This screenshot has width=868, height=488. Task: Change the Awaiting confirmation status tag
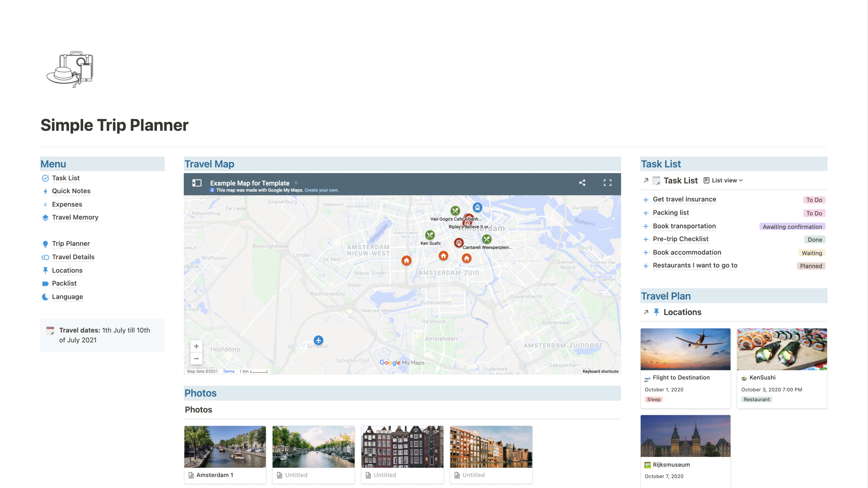[792, 226]
